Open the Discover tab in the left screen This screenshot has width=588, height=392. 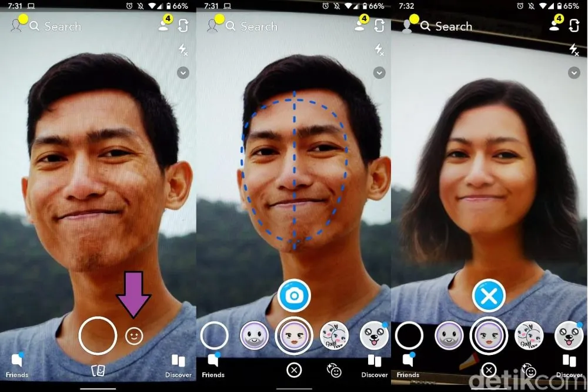point(178,365)
